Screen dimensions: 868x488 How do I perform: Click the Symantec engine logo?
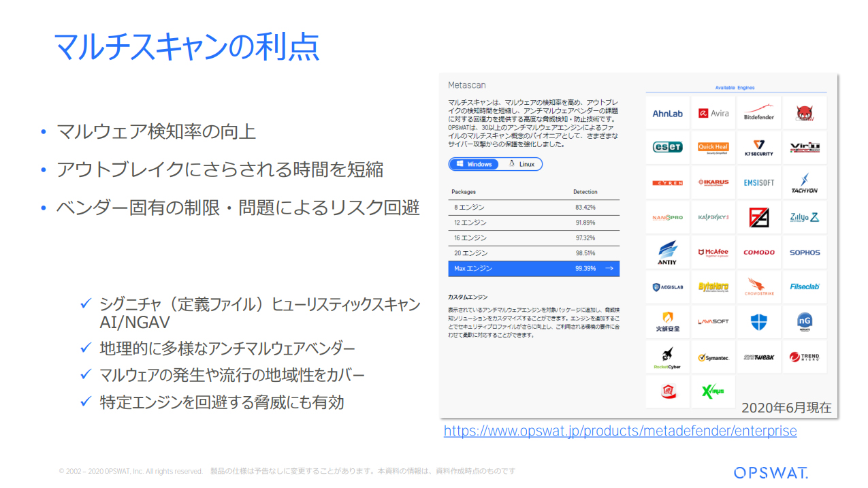pos(713,357)
